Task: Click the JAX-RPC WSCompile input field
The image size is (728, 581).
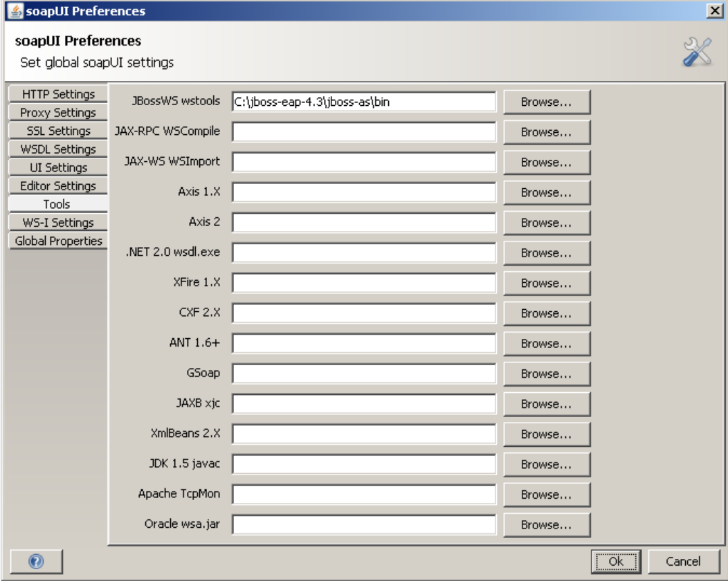Action: (364, 132)
